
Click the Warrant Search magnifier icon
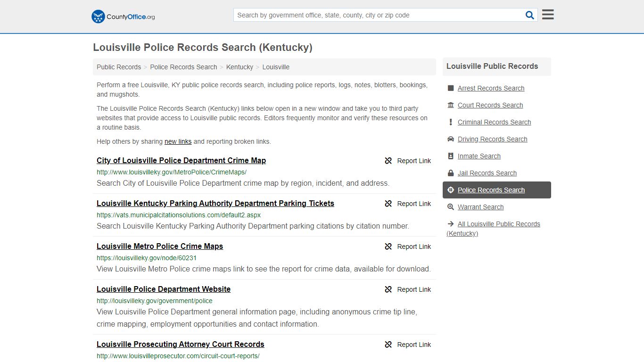(x=451, y=207)
